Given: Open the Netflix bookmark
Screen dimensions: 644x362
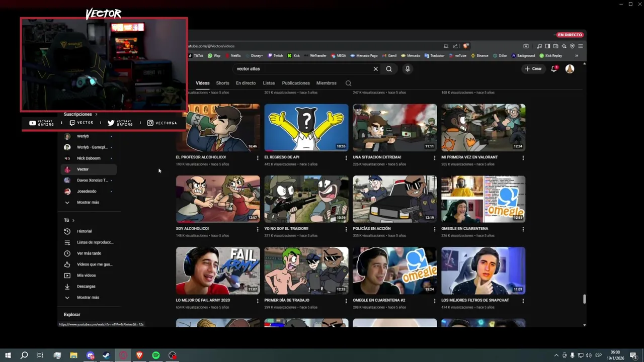Looking at the screenshot, I should click(233, 56).
